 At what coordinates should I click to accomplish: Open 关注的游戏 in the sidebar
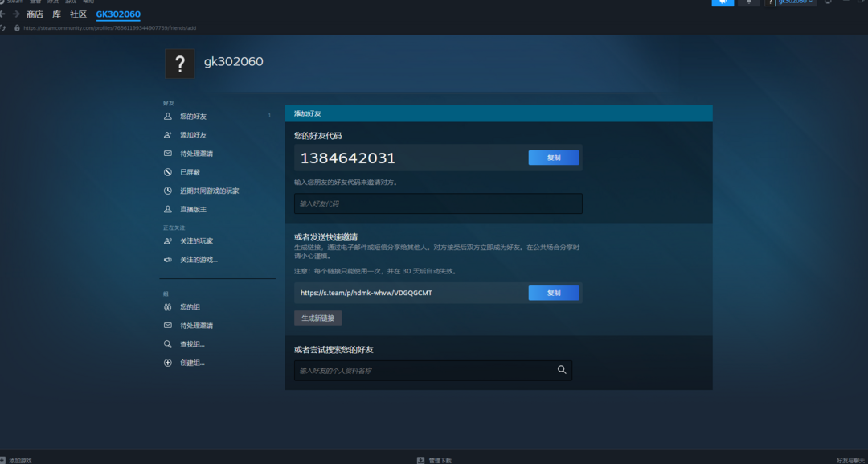coord(199,260)
